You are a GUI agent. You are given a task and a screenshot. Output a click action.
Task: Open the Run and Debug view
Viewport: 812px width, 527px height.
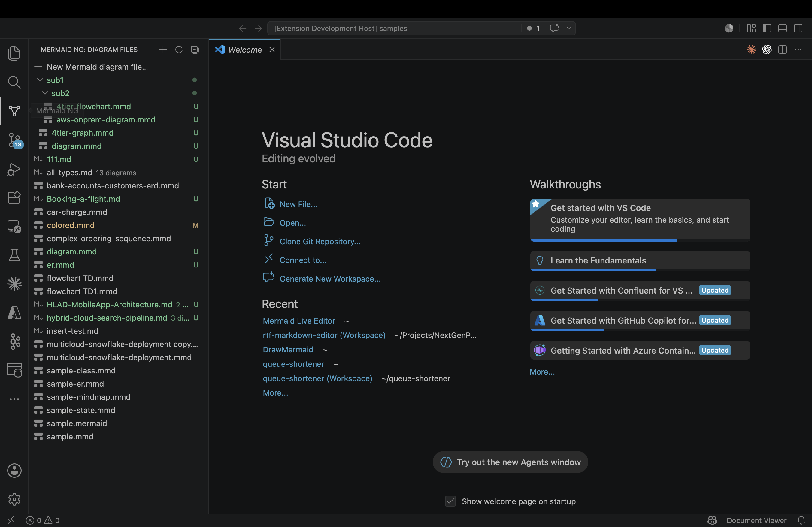14,169
